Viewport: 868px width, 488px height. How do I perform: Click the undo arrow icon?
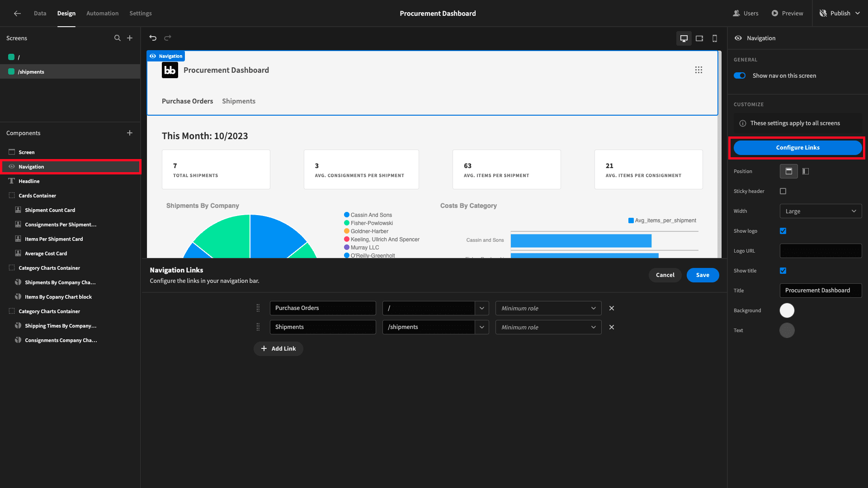(x=153, y=38)
